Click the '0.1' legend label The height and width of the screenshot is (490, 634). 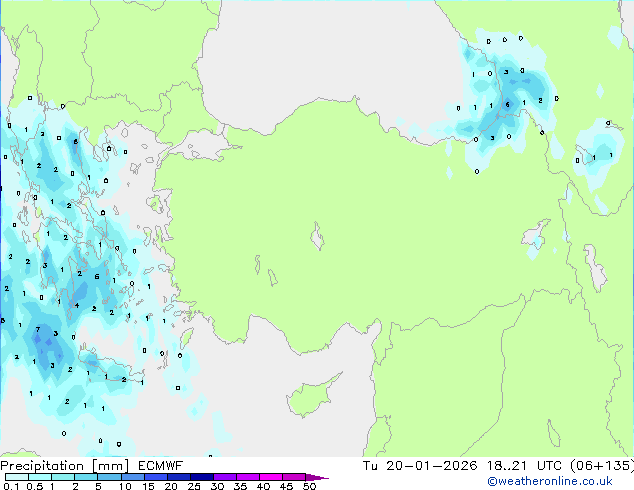[x=11, y=486]
